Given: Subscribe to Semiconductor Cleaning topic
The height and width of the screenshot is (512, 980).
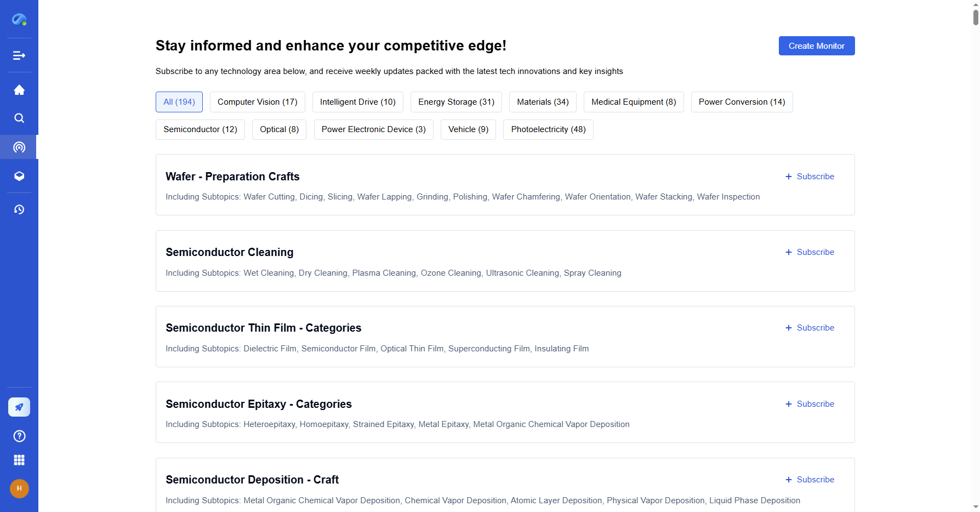Looking at the screenshot, I should (x=810, y=252).
